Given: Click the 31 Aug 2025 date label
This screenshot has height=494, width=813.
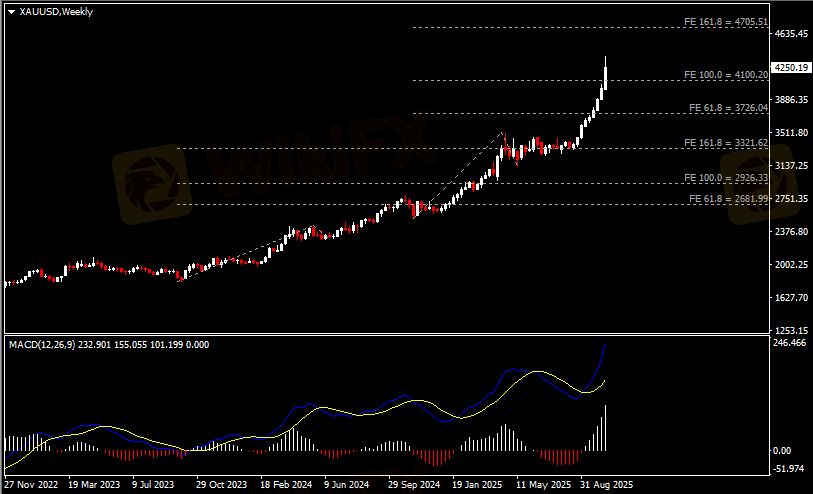Looking at the screenshot, I should tap(606, 485).
